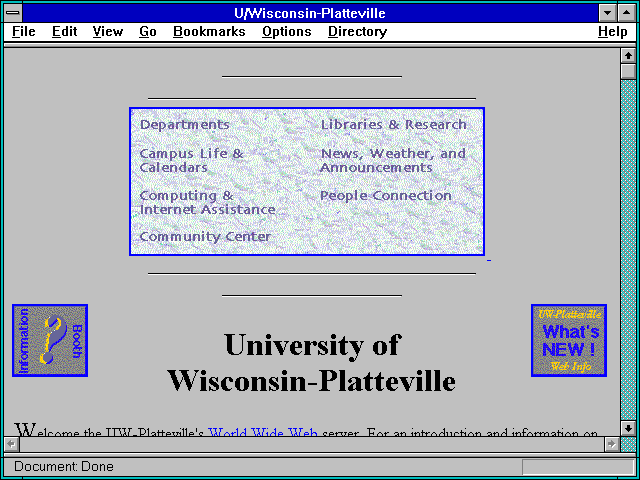The width and height of the screenshot is (640, 480).
Task: Open Computing & Internet Assistance link
Action: coord(207,202)
